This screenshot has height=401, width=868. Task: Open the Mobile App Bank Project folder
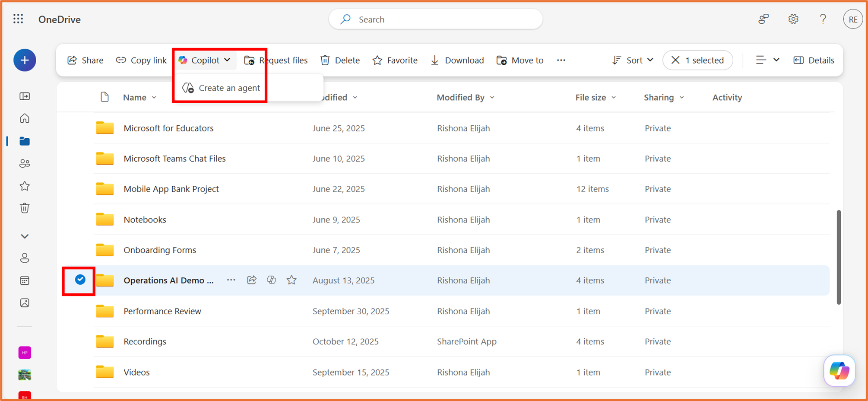click(171, 189)
